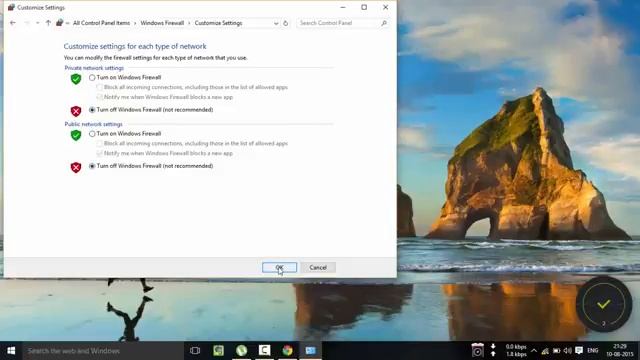The width and height of the screenshot is (640, 360).
Task: Turn on Windows Firewall for public network
Action: point(92,134)
